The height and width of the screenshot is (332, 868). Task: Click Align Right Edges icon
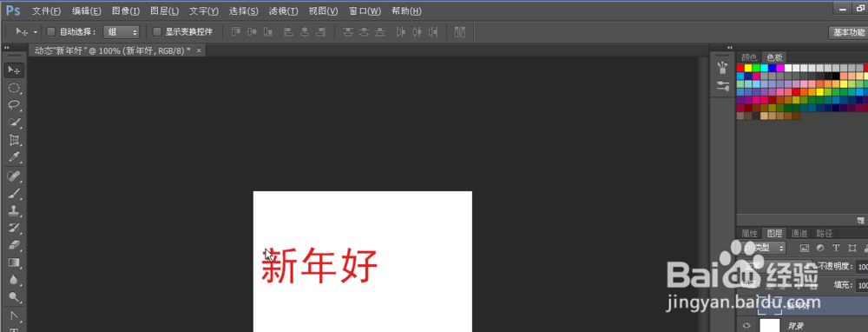[x=320, y=32]
